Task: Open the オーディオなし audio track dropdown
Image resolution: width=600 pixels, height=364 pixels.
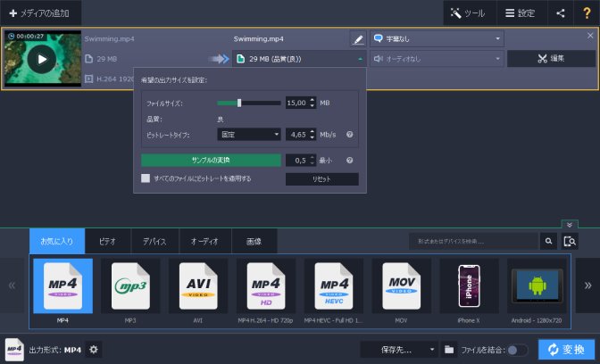Action: tap(437, 59)
